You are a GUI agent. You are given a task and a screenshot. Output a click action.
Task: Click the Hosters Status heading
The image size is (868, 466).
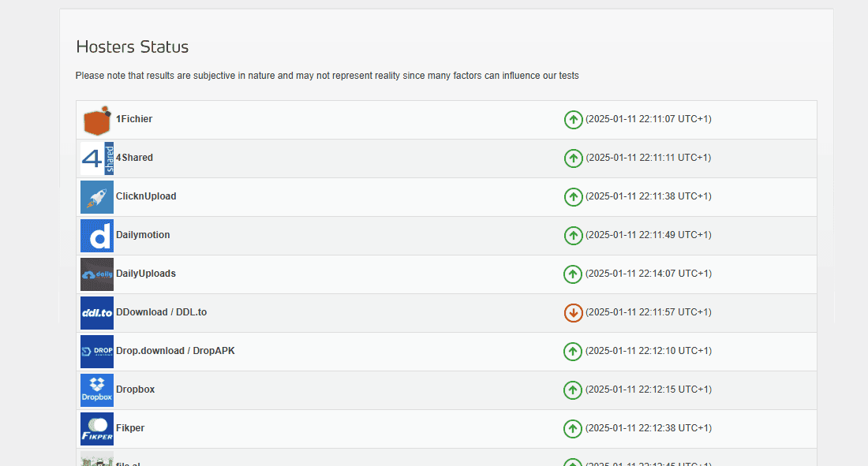(133, 47)
